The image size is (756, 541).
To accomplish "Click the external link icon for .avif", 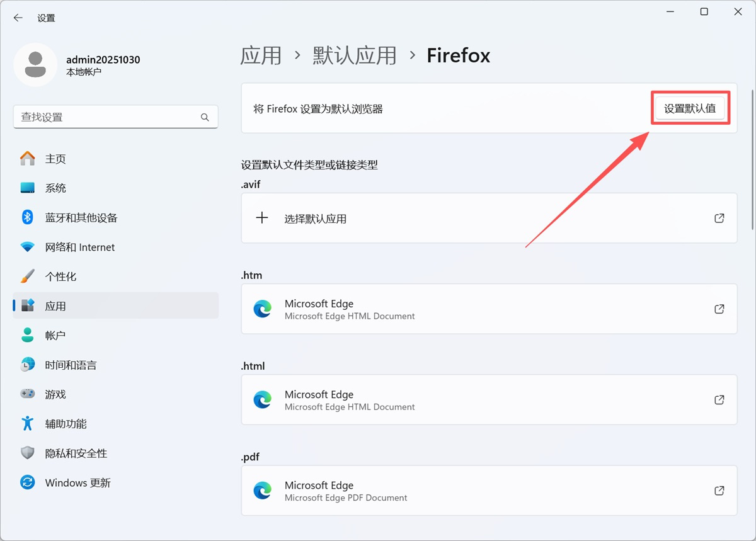I will tap(719, 219).
